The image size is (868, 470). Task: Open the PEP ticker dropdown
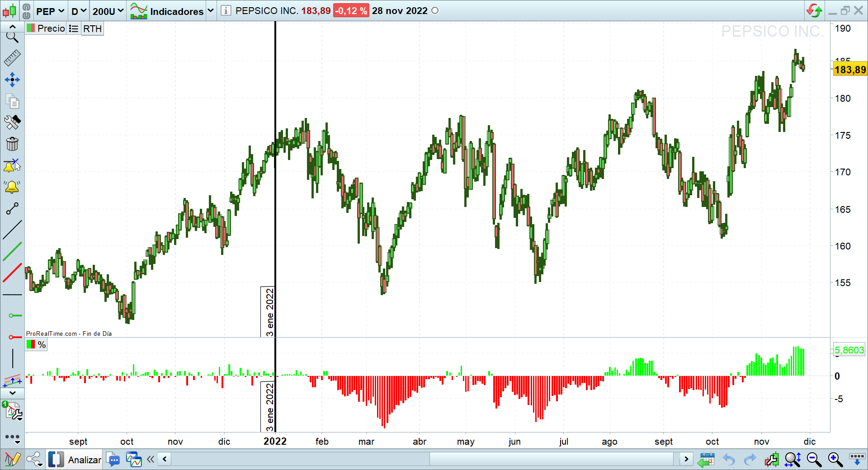tap(50, 11)
